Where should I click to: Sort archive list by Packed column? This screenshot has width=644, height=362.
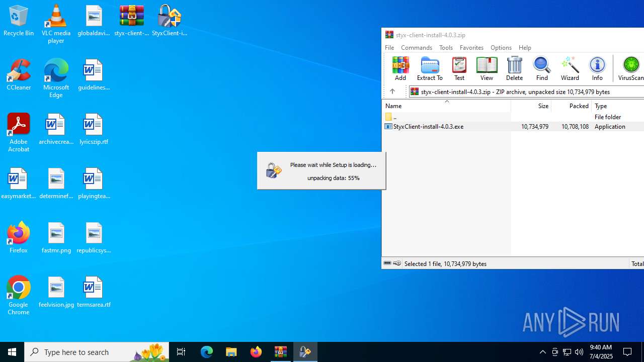click(x=571, y=106)
